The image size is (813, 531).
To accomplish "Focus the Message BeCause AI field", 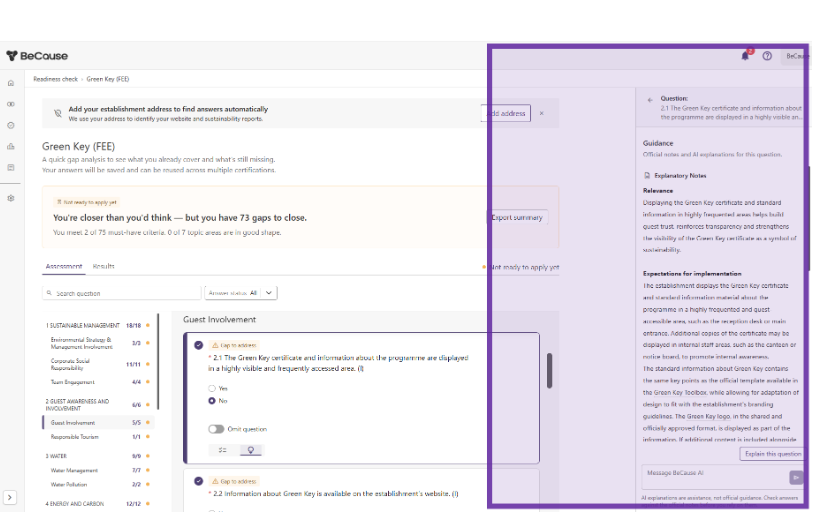I will [716, 477].
